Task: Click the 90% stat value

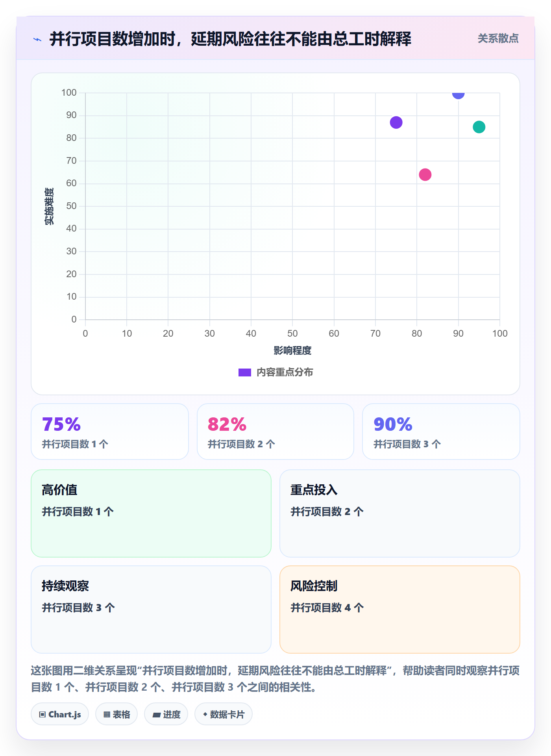Action: tap(393, 424)
